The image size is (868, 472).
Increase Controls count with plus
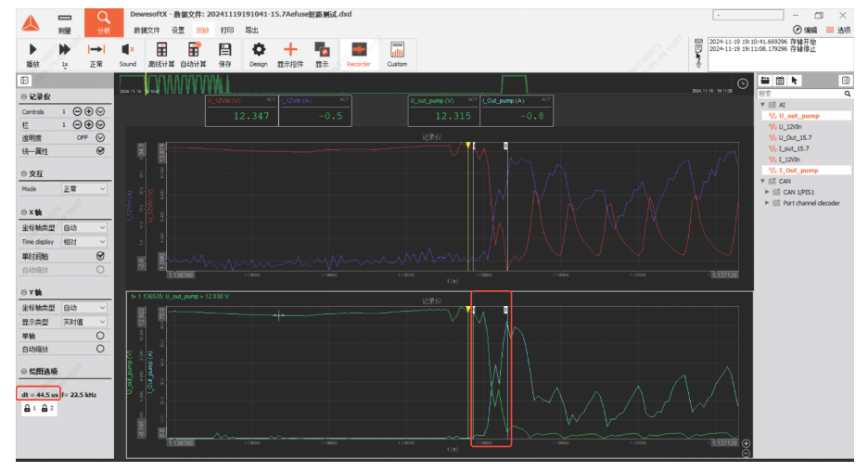tap(89, 112)
